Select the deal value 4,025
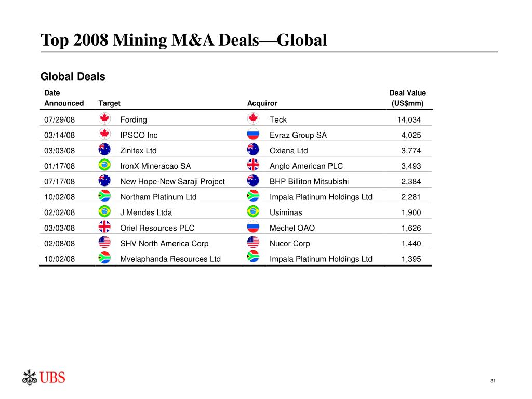The width and height of the screenshot is (532, 399). [411, 135]
